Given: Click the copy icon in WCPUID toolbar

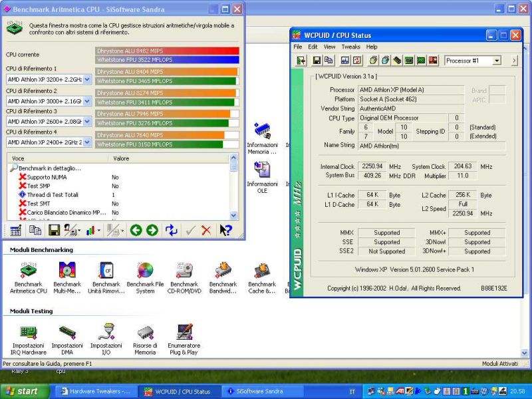Looking at the screenshot, I should pos(329,61).
